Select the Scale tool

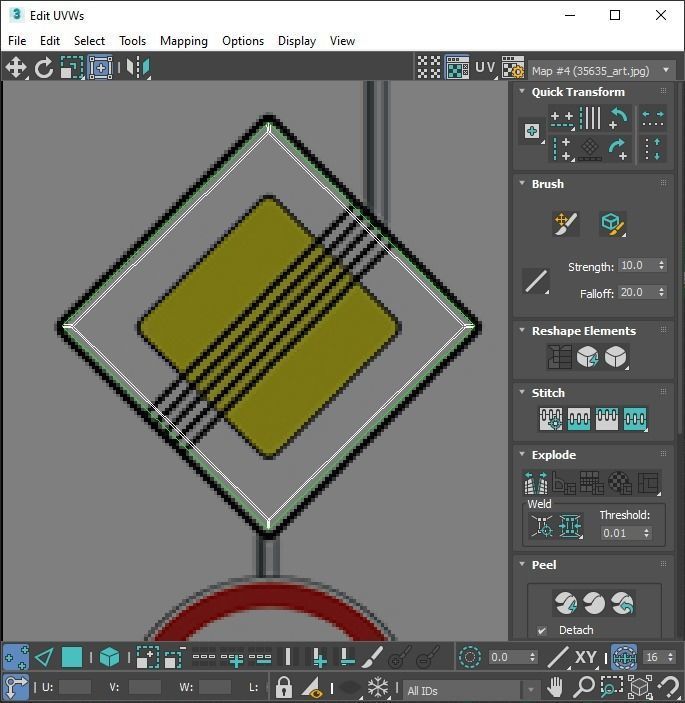[72, 68]
